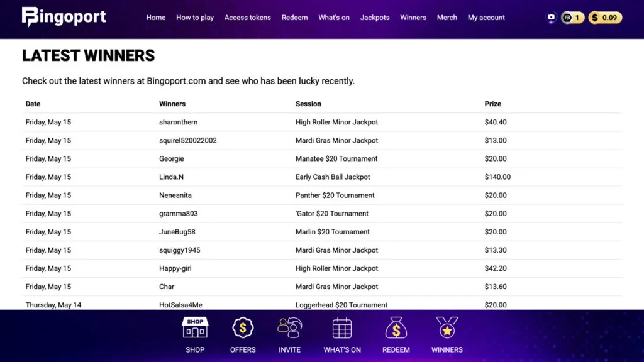Click the $13.30 prize value

tap(496, 250)
